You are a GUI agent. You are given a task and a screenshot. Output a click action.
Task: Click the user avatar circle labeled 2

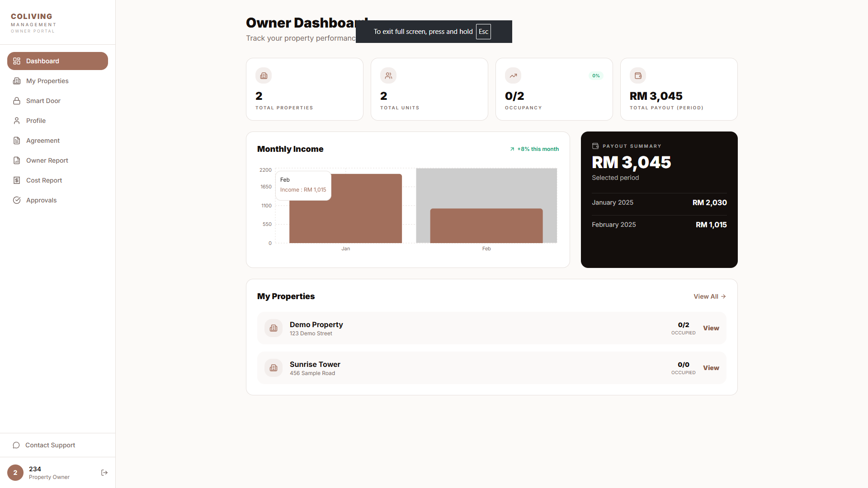[15, 473]
